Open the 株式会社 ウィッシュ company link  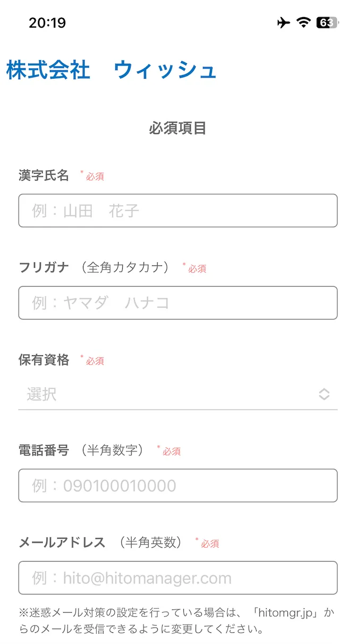click(110, 70)
